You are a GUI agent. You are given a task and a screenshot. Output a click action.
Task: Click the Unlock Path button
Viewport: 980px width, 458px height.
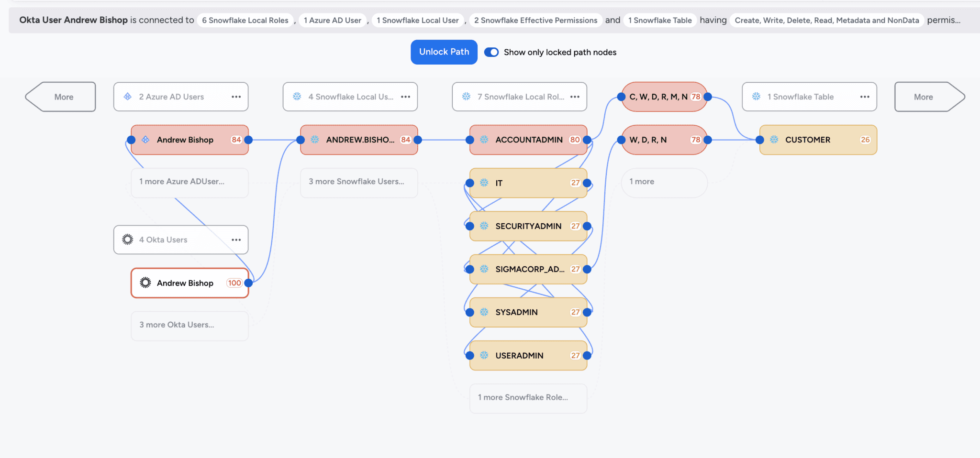[x=444, y=52]
